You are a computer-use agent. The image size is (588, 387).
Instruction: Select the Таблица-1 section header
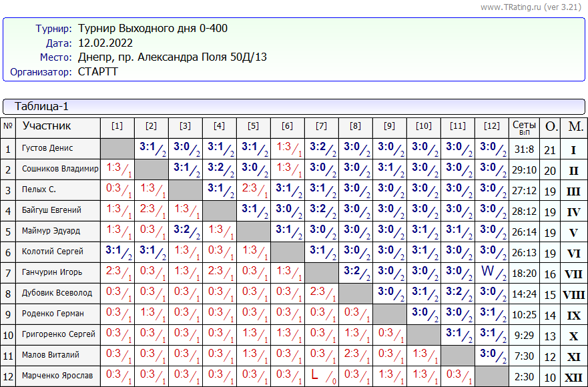point(41,107)
